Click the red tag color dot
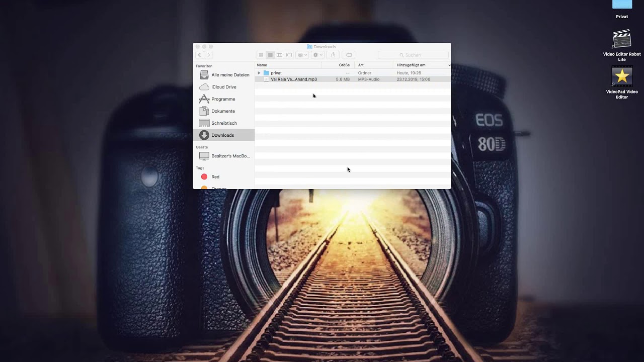 click(x=204, y=177)
